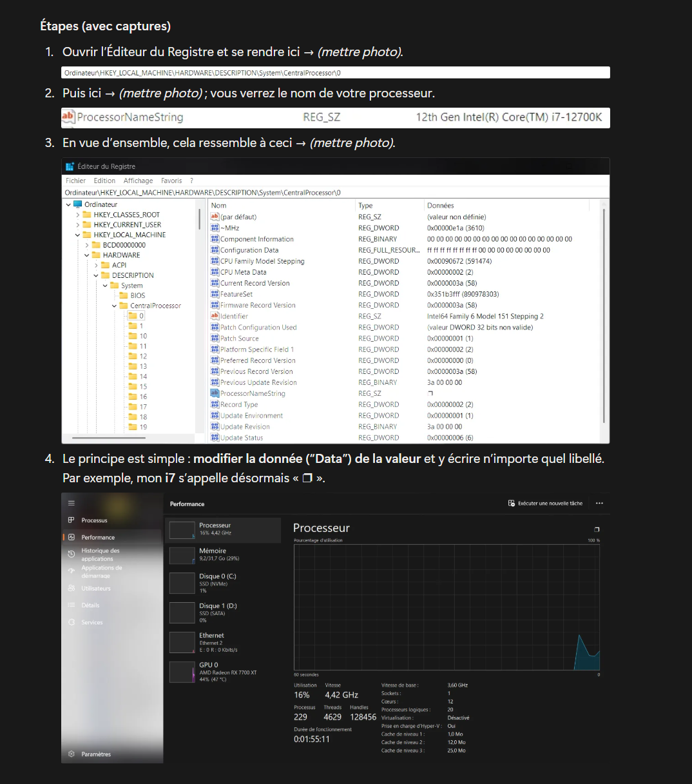Open the Fichier menu in Registry Editor
Viewport: 692px width, 784px height.
click(75, 181)
